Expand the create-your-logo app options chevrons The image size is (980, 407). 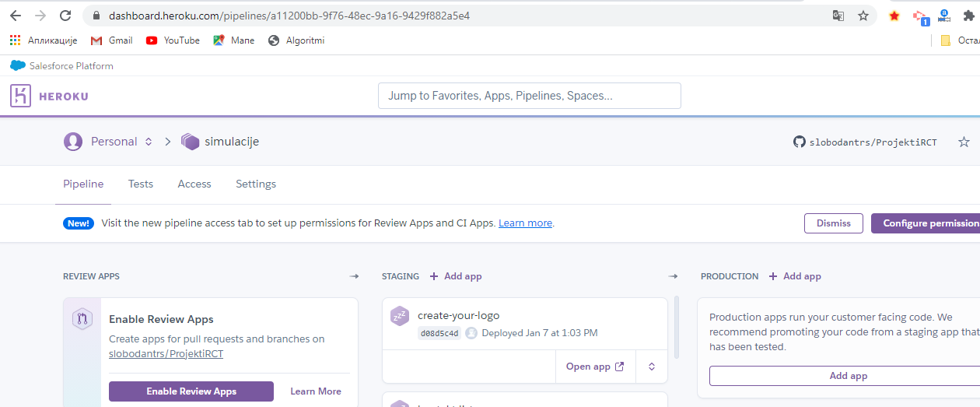(x=652, y=367)
